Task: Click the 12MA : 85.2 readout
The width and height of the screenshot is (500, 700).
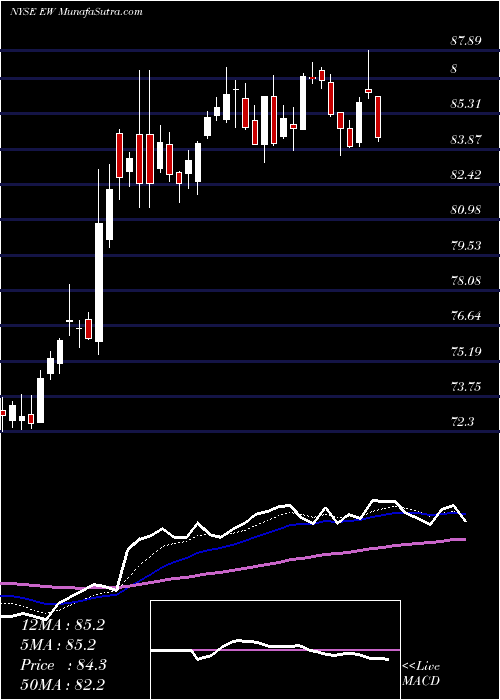Action: click(63, 625)
